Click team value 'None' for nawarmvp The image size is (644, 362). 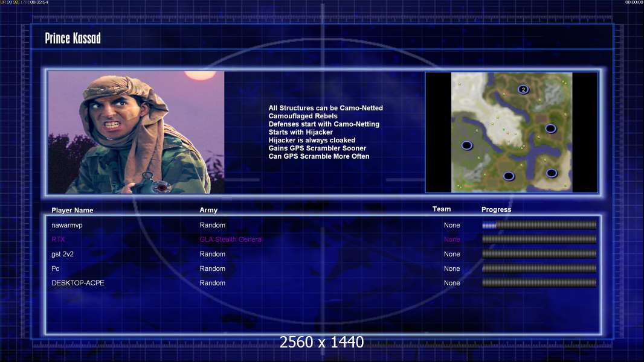point(452,225)
